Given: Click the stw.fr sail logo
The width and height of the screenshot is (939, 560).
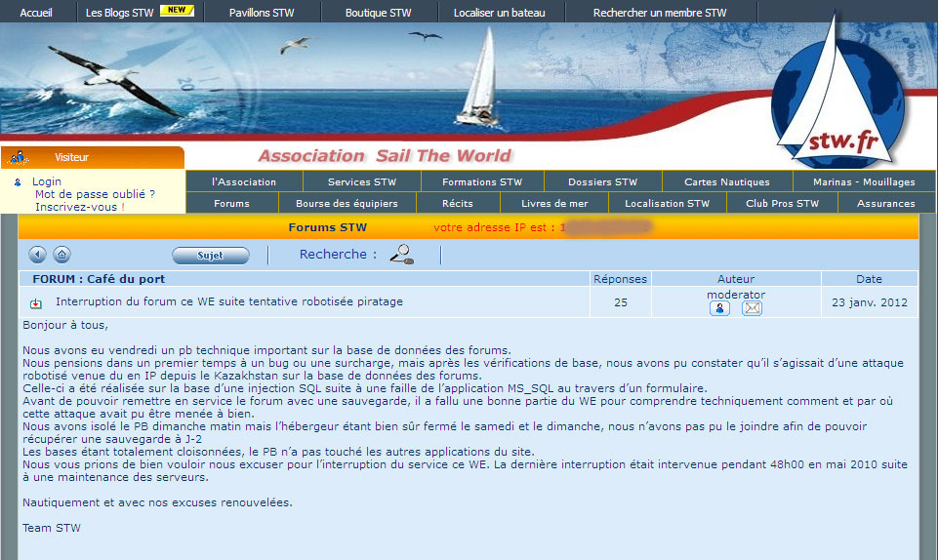Looking at the screenshot, I should pos(837,98).
